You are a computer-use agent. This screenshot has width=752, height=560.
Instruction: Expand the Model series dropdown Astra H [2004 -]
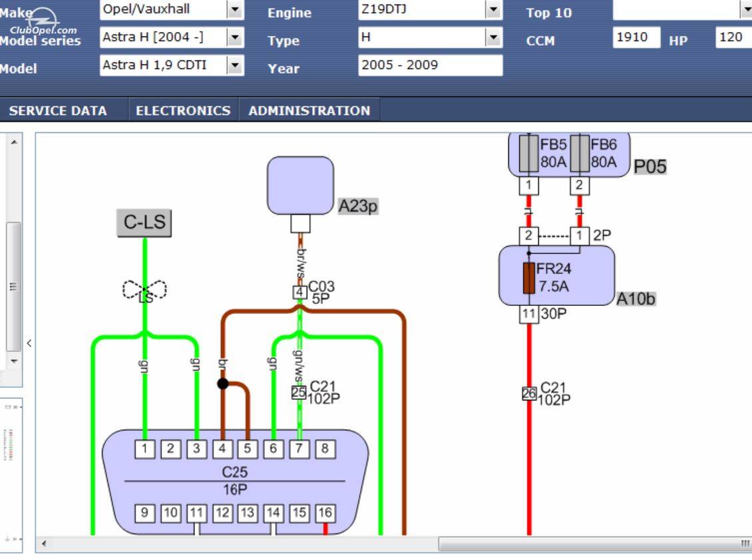(x=172, y=37)
